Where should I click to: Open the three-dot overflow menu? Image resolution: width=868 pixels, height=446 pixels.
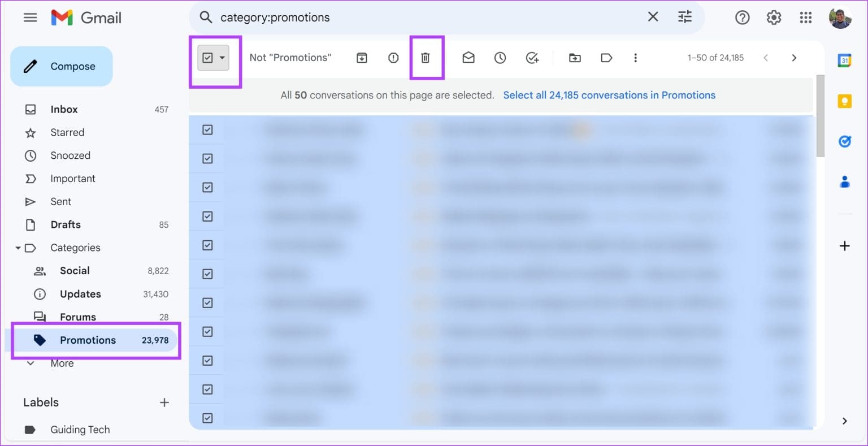coord(636,57)
